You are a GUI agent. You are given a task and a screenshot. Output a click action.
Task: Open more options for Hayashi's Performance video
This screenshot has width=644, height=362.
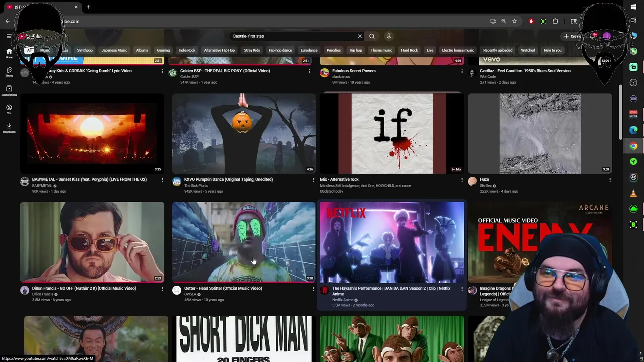(462, 289)
